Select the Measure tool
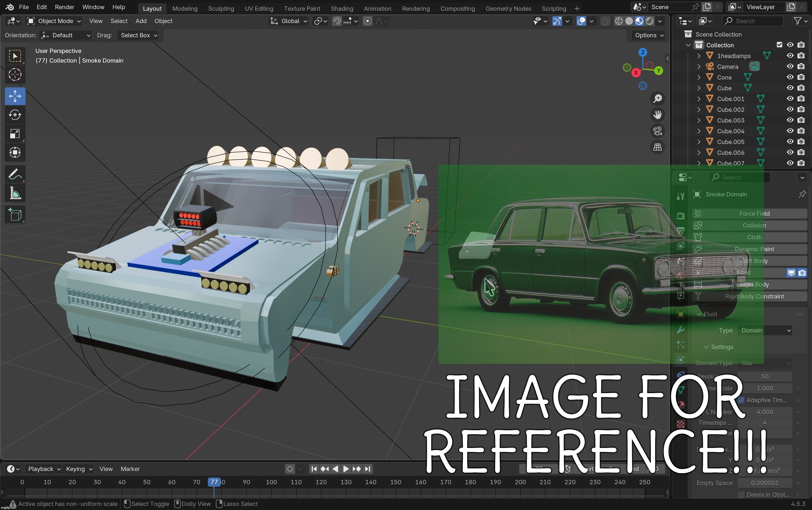The image size is (812, 510). (x=15, y=193)
